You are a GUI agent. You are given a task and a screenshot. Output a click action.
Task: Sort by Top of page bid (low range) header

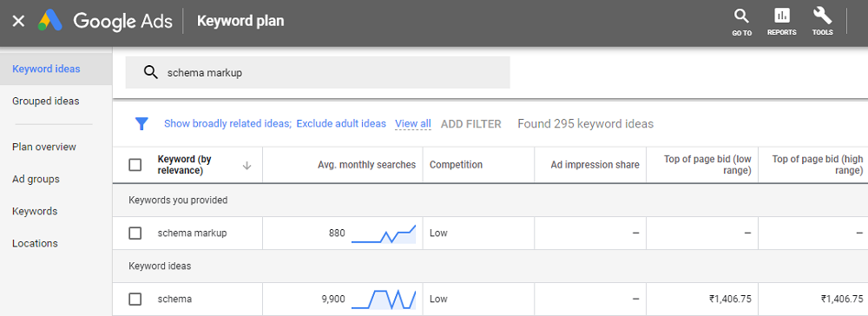[x=707, y=165]
